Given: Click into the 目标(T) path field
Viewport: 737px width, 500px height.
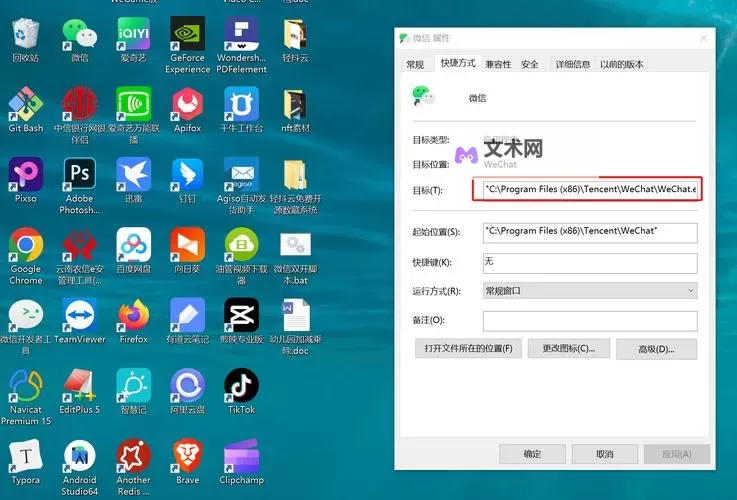Looking at the screenshot, I should tap(590, 189).
